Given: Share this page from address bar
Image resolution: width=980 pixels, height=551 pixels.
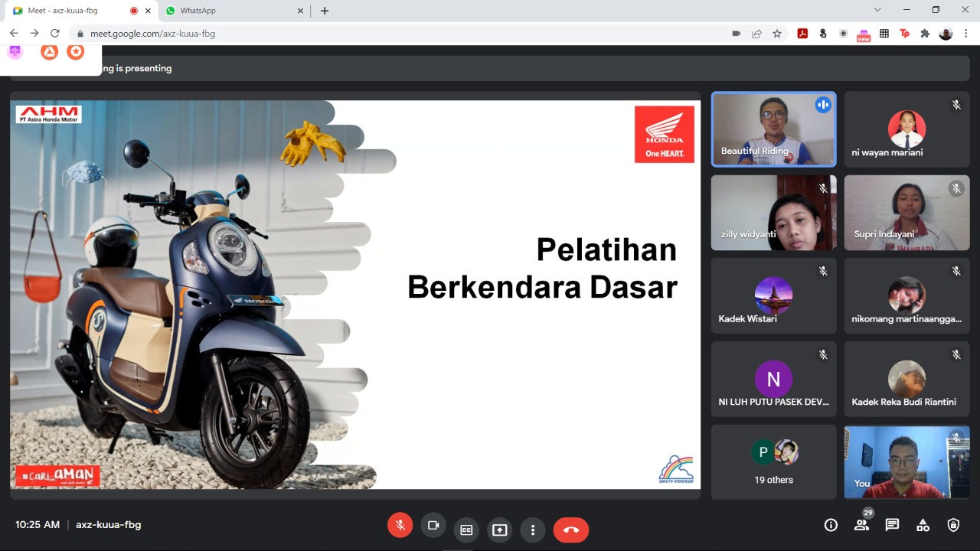Looking at the screenshot, I should coord(757,34).
